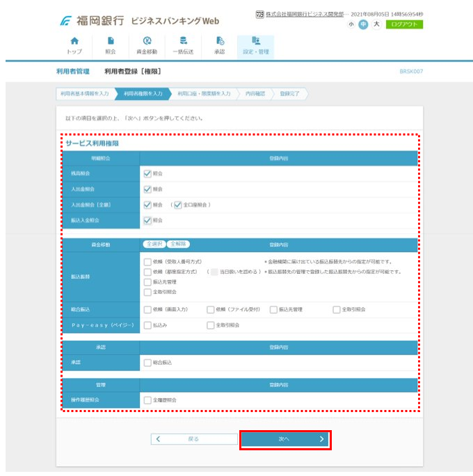Viewport: 473px width, 476px height.
Task: Set font size to 大 (large)
Action: (376, 24)
